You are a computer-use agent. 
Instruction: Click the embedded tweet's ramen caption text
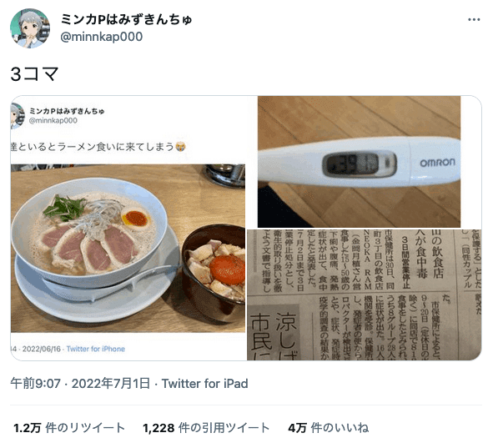pos(98,147)
